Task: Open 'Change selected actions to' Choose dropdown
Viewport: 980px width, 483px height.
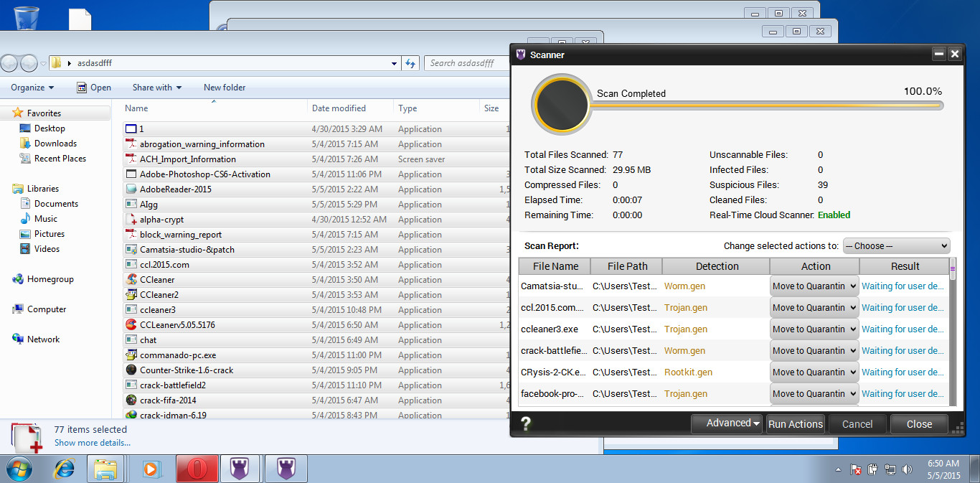Action: 896,245
